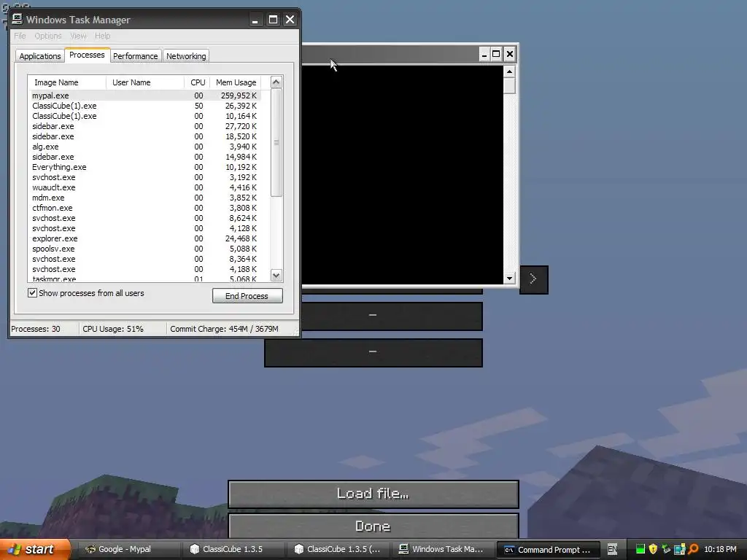This screenshot has width=747, height=560.
Task: Select the explorer.exe process row
Action: point(145,238)
